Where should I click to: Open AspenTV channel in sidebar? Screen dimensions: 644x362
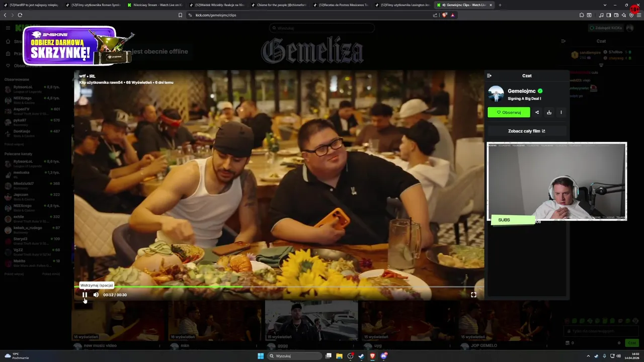coord(32,111)
